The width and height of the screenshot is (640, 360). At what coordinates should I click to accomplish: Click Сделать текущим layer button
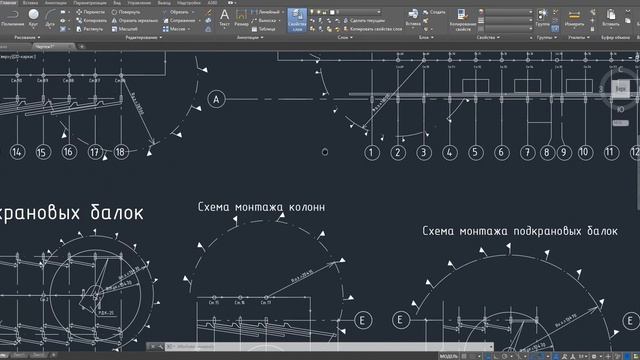click(364, 20)
